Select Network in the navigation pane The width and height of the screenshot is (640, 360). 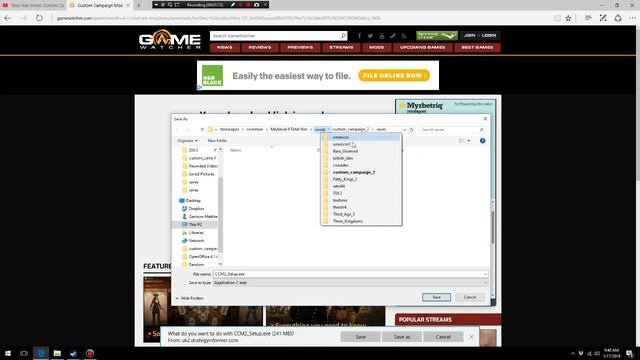(x=196, y=240)
